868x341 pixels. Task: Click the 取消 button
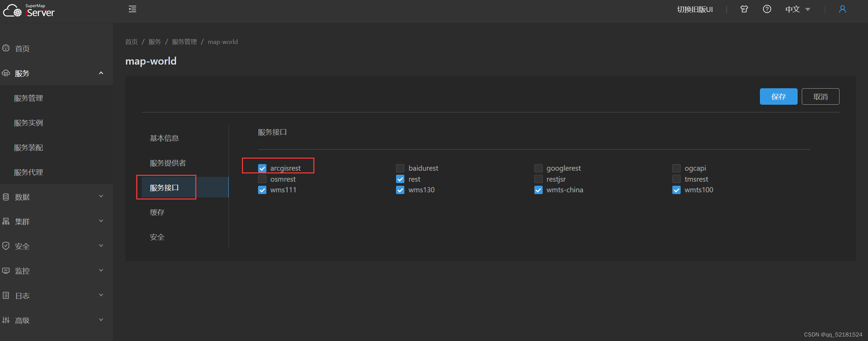tap(820, 96)
